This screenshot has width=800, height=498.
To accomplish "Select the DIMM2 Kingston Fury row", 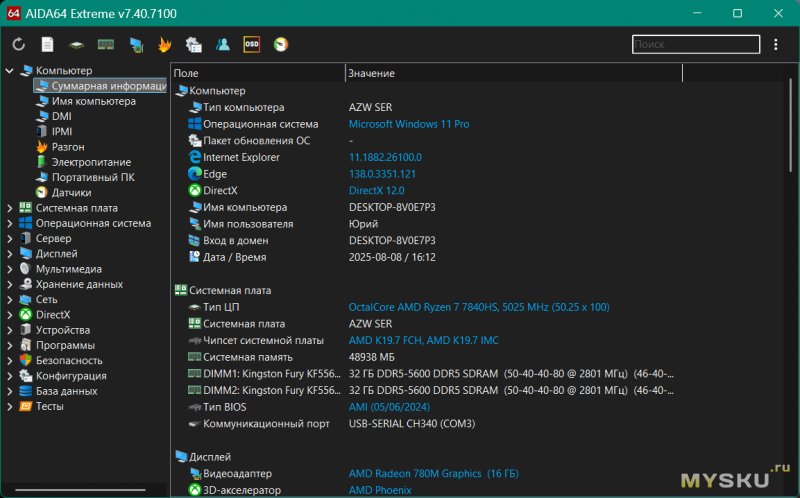I will click(478, 390).
